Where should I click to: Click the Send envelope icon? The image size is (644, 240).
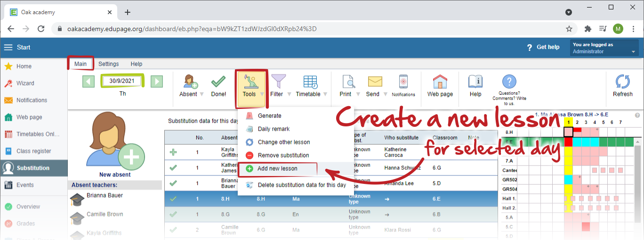click(375, 82)
